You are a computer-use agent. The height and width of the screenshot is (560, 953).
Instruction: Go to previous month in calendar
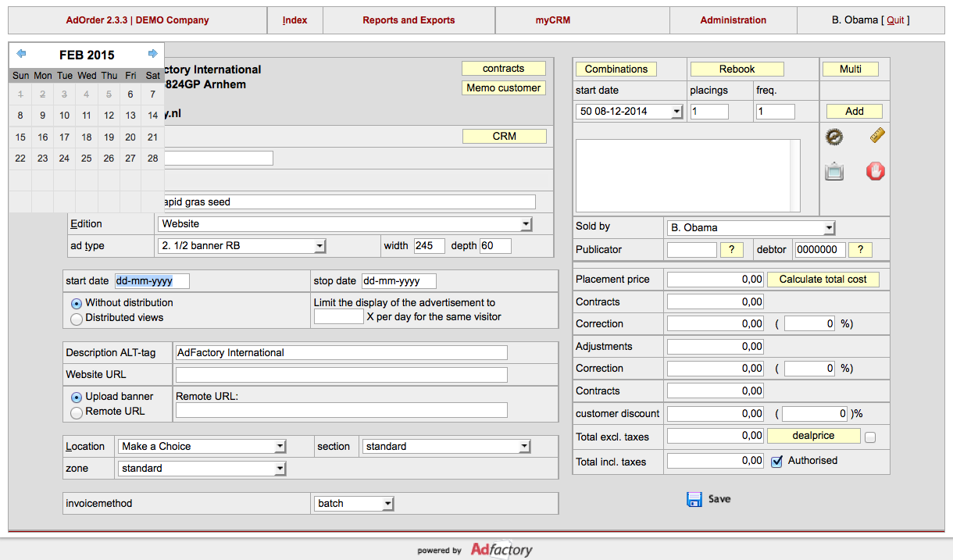pos(21,54)
